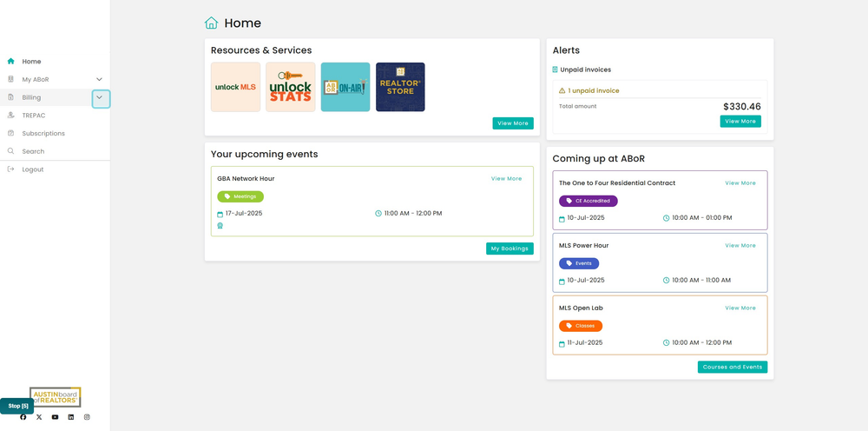Open the Facebook social icon
The image size is (868, 431).
click(23, 417)
